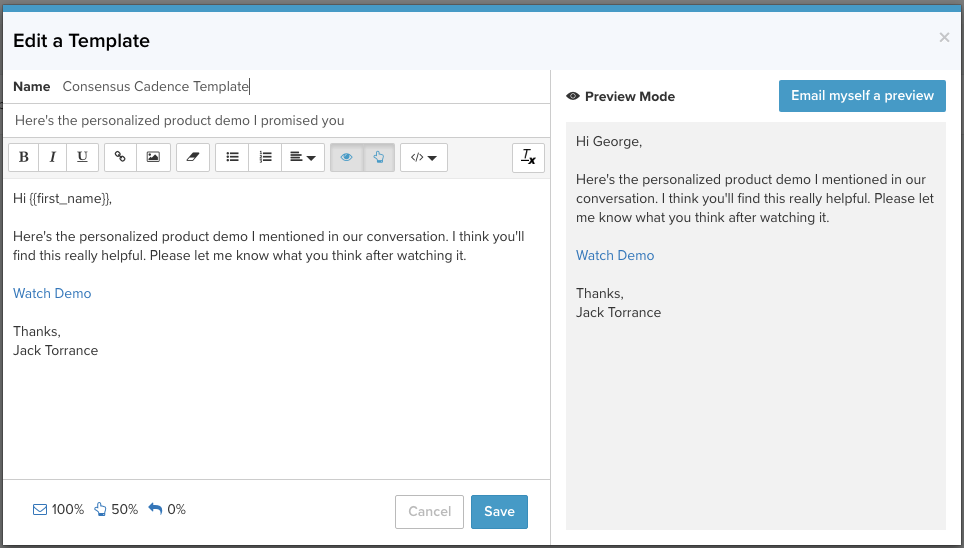Open the text alignment dropdown
The width and height of the screenshot is (964, 548).
coord(303,158)
